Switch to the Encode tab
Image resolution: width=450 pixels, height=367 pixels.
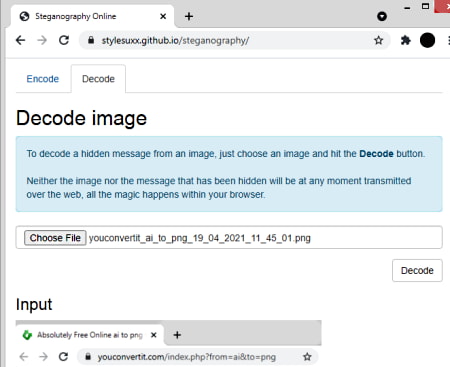[x=43, y=79]
